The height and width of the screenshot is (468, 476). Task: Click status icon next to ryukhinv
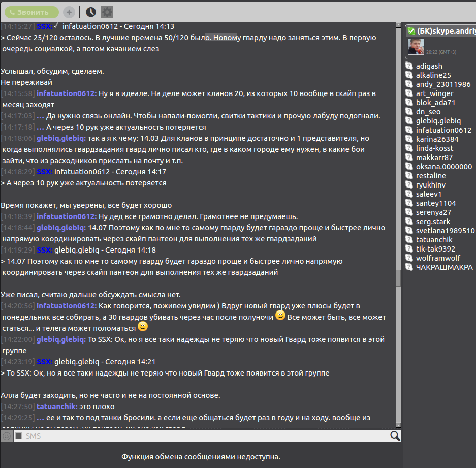click(x=409, y=184)
